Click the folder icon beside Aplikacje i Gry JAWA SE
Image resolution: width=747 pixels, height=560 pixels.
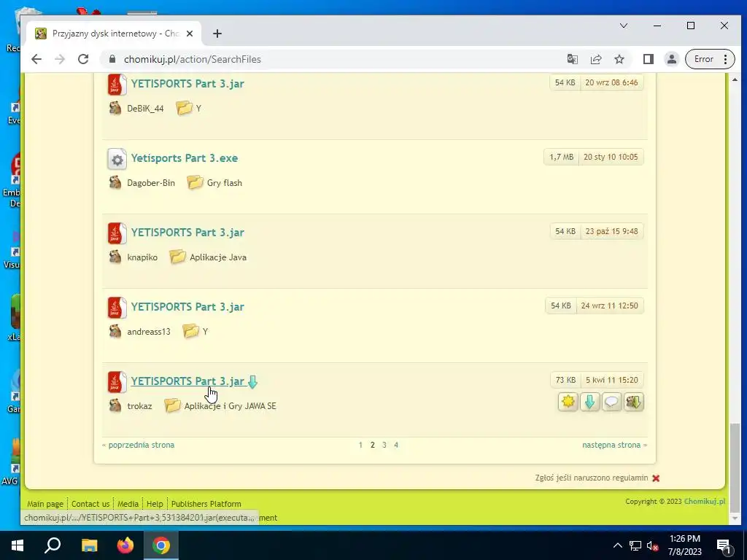[x=172, y=405]
